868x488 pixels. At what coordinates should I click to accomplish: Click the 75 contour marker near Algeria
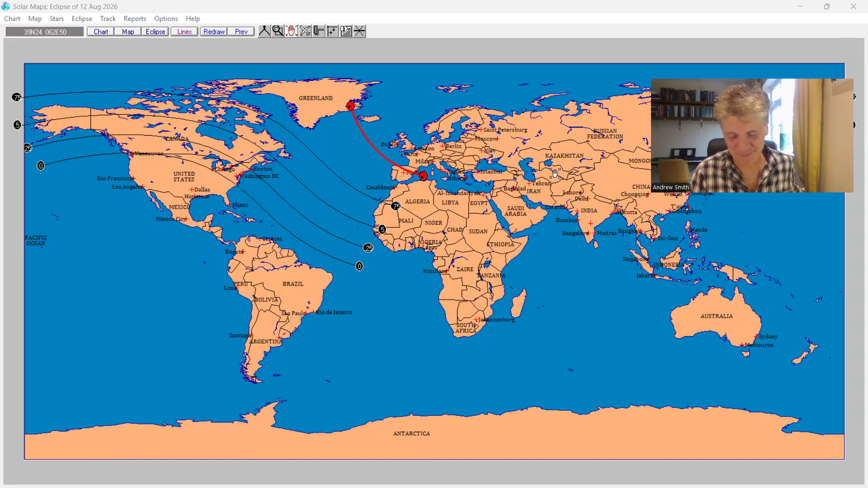coord(396,206)
